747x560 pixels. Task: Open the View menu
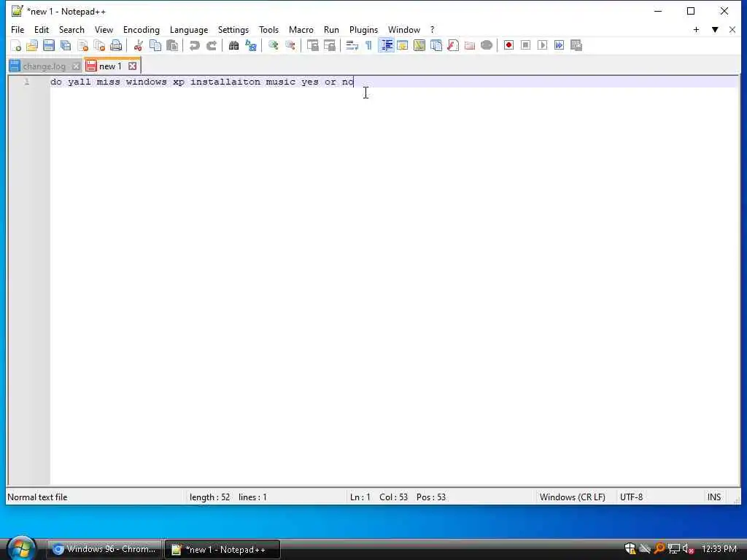(104, 29)
